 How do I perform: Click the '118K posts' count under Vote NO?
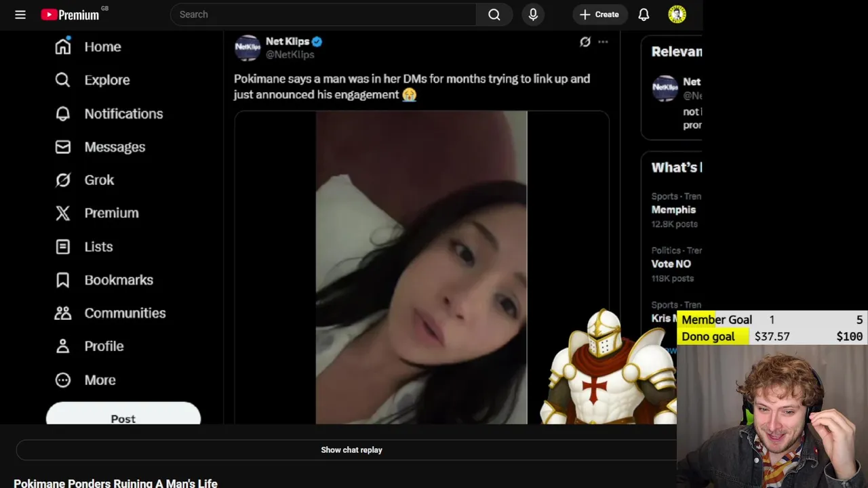(673, 278)
